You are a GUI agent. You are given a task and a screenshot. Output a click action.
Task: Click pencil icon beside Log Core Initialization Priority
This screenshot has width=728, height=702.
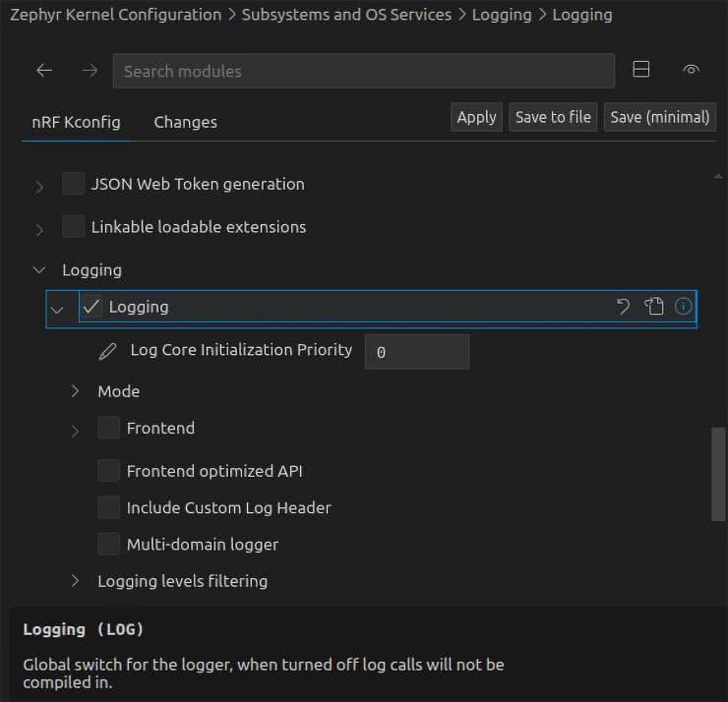click(x=108, y=351)
